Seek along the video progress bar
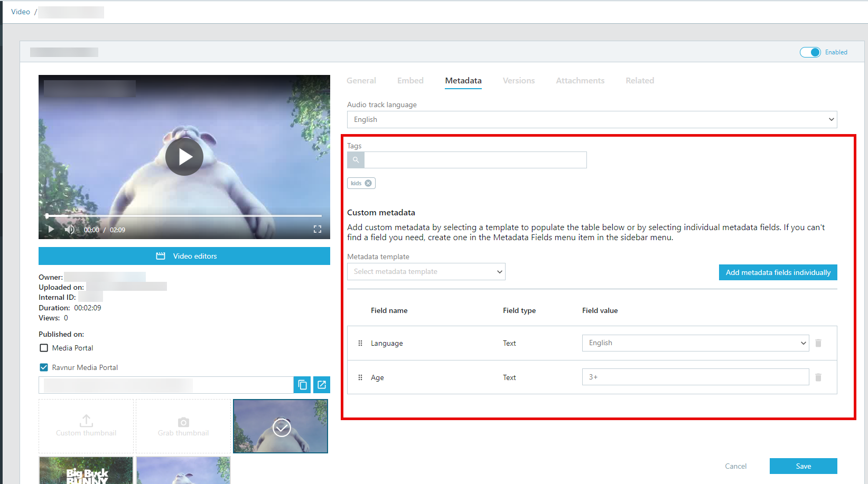The image size is (868, 484). [x=184, y=216]
